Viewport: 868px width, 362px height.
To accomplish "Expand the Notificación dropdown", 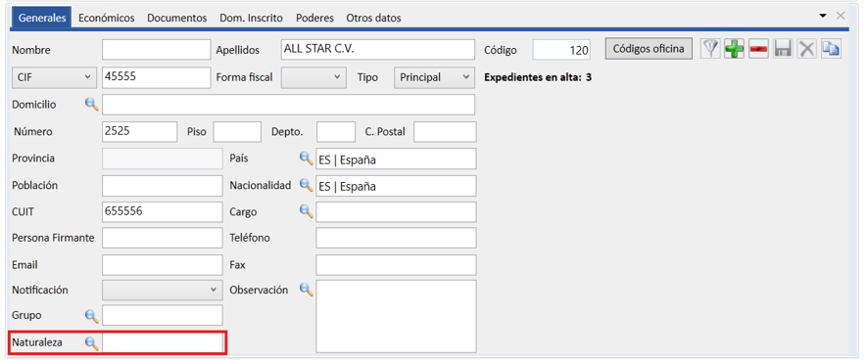I will pos(163,290).
